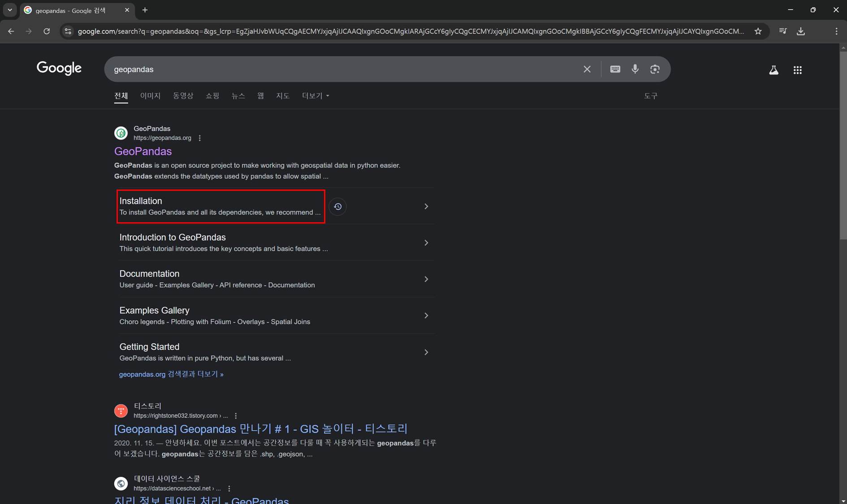The height and width of the screenshot is (504, 847).
Task: Open the GeoPandas main result title link
Action: [143, 151]
